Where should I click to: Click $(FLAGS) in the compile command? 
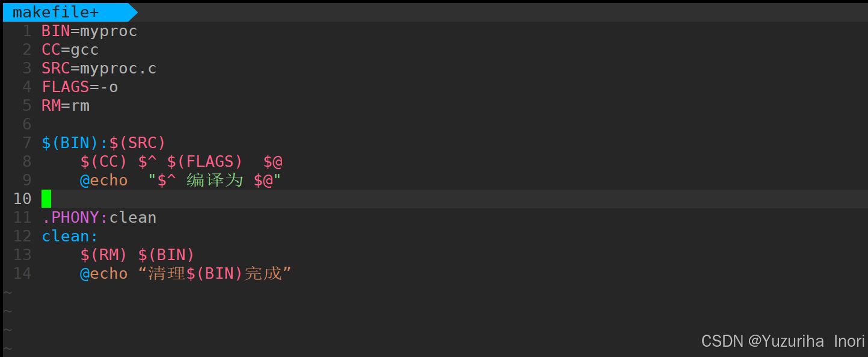point(205,161)
